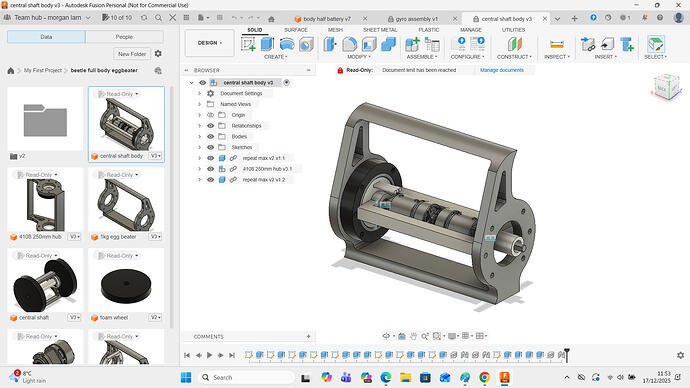Image resolution: width=690 pixels, height=388 pixels.
Task: Switch to the SHEET METAL tab
Action: click(x=380, y=30)
